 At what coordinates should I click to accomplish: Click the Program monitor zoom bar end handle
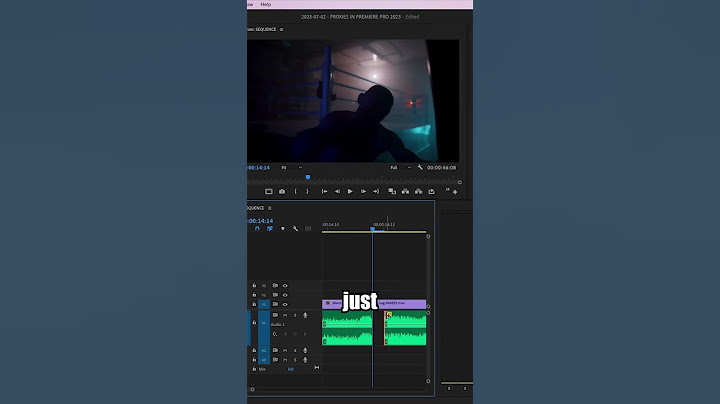[x=460, y=182]
